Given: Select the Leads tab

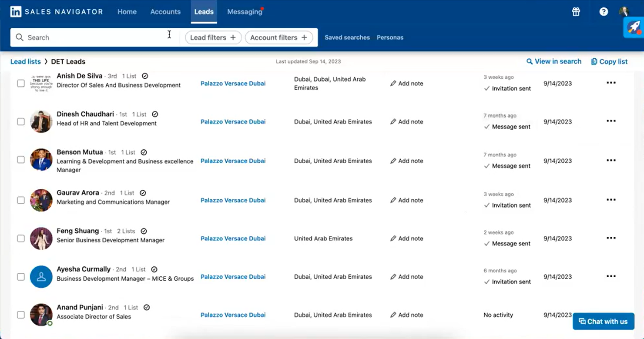Looking at the screenshot, I should [x=204, y=12].
